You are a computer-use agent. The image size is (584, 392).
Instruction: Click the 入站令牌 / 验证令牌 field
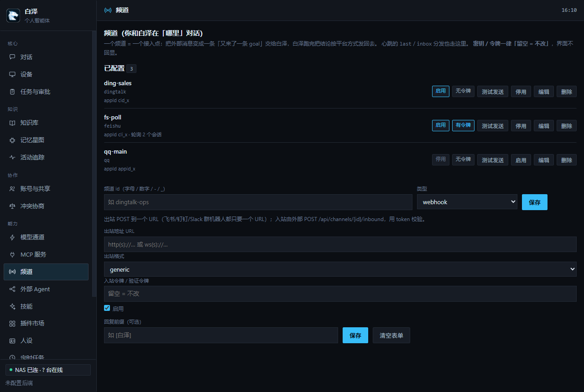point(340,294)
